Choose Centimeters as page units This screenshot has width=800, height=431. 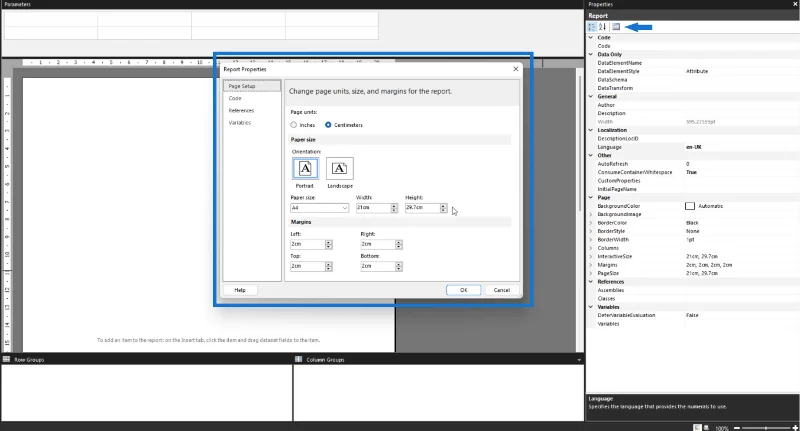pyautogui.click(x=328, y=125)
